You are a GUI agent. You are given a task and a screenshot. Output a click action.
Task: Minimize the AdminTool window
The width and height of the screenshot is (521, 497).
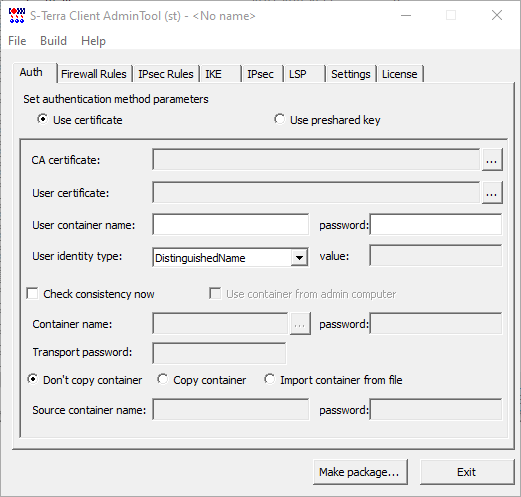coord(406,15)
